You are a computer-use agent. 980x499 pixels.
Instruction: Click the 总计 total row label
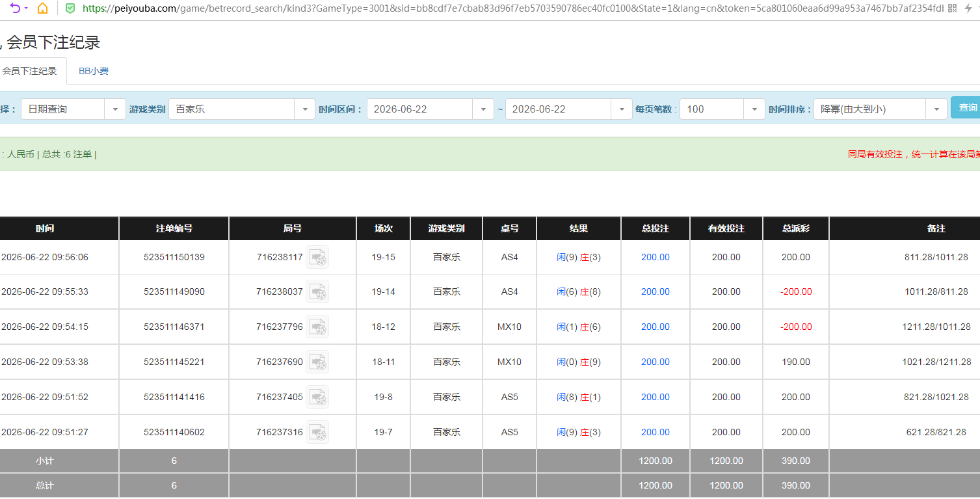pos(45,485)
